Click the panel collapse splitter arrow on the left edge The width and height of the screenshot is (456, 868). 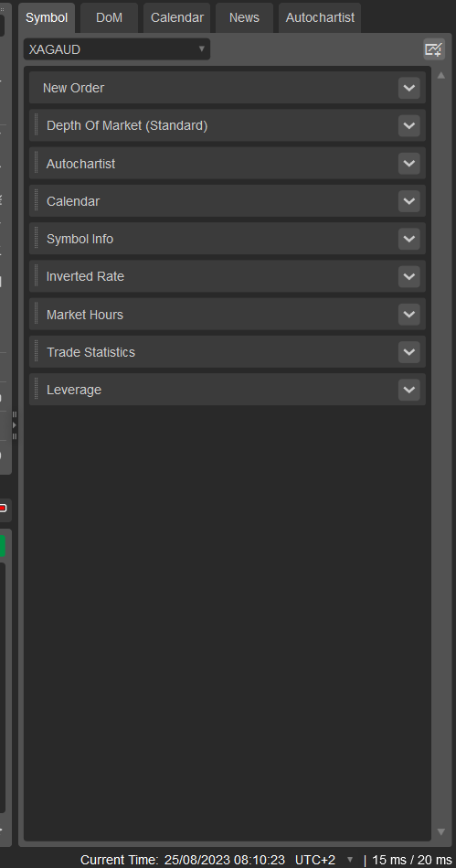[15, 425]
